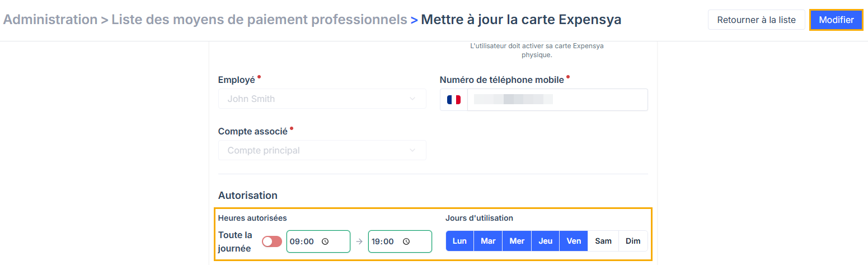The height and width of the screenshot is (265, 868).
Task: Enable Dim as a usage day
Action: tap(633, 241)
